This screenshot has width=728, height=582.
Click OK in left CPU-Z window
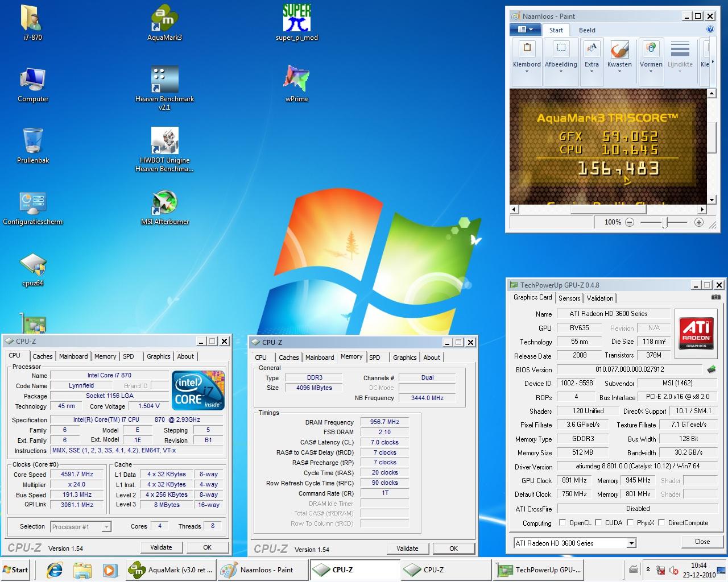click(207, 547)
